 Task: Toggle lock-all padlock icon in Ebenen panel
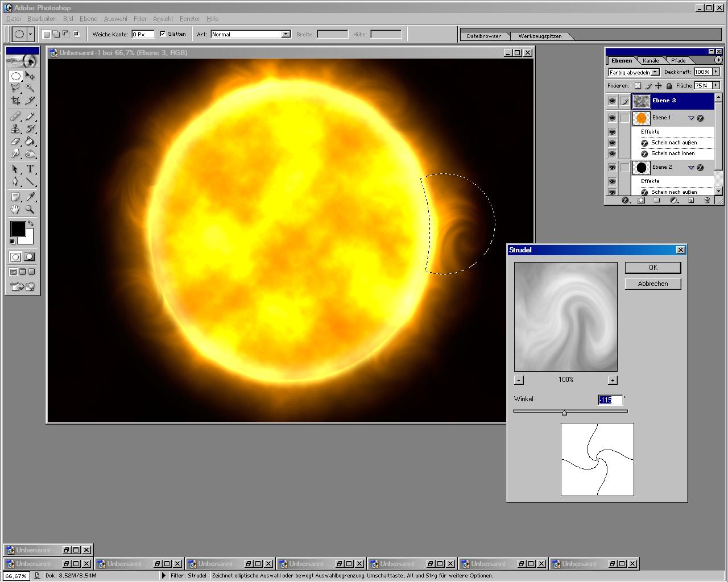(x=669, y=86)
